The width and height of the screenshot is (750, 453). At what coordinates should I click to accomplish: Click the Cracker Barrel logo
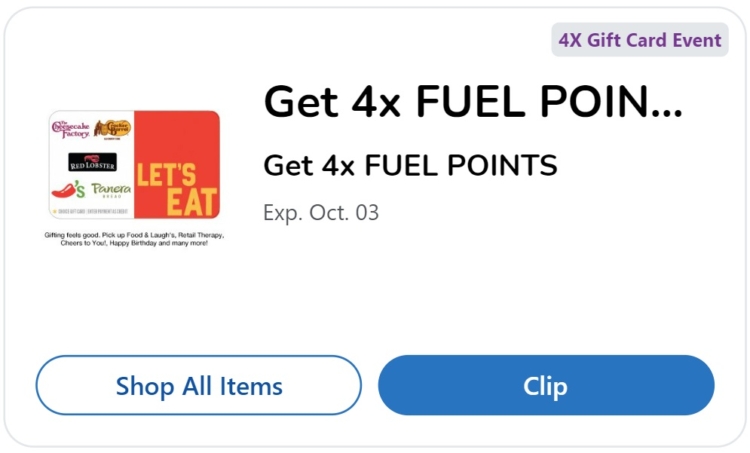(x=112, y=129)
